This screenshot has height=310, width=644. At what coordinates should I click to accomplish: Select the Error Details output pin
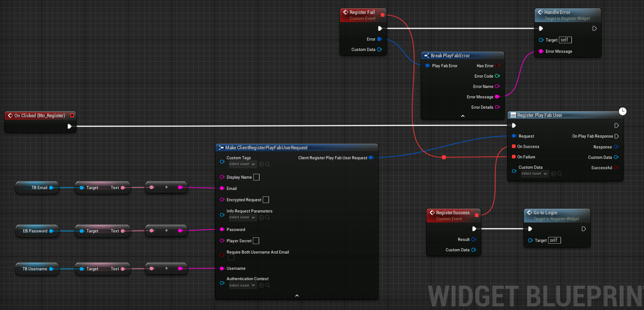(497, 107)
